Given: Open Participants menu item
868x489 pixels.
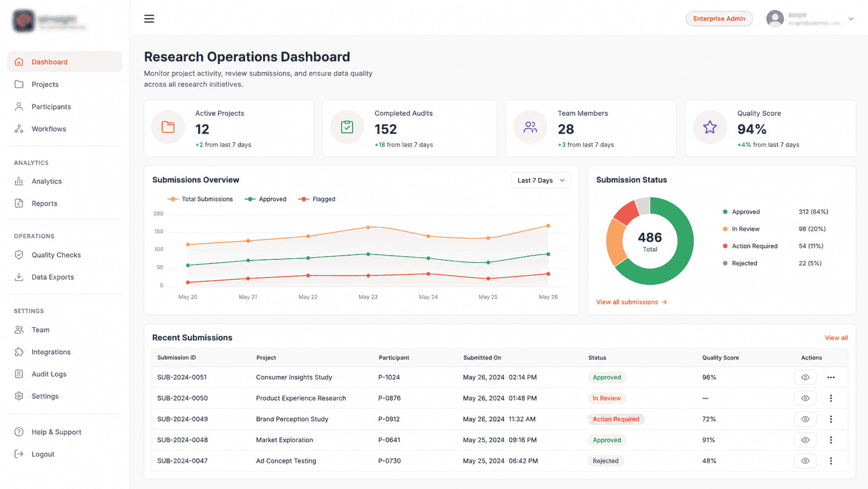Looking at the screenshot, I should click(x=64, y=107).
